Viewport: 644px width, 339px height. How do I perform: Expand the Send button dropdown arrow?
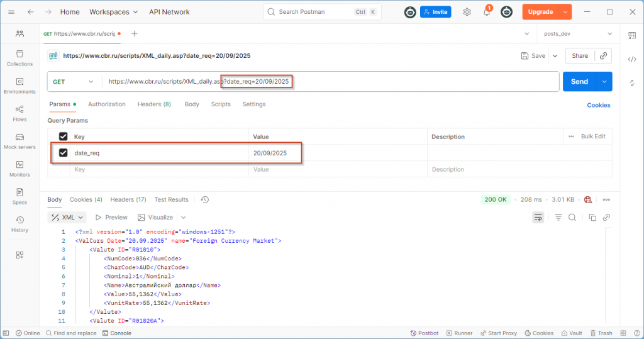pyautogui.click(x=604, y=82)
